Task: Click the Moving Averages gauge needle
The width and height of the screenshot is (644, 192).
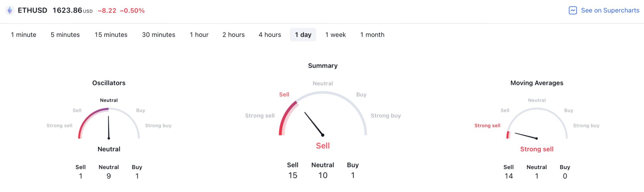Action: [525, 136]
